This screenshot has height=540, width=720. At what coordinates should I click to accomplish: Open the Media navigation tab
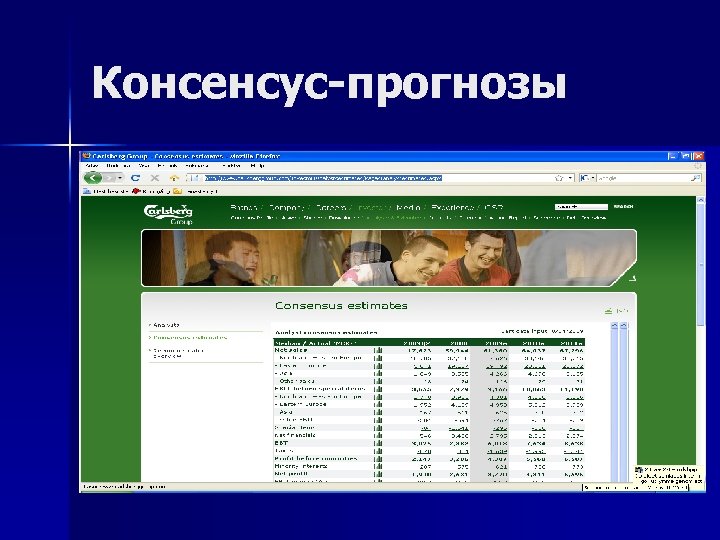click(408, 208)
